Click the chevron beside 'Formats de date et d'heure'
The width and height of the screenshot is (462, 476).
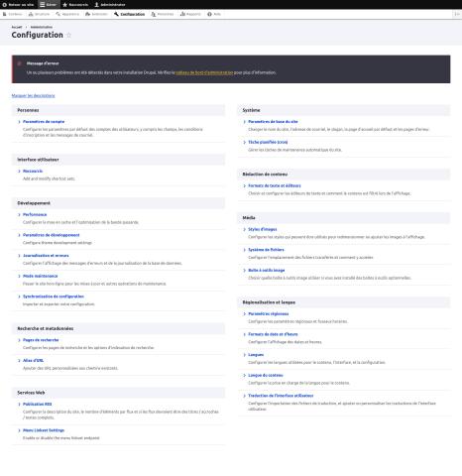click(x=245, y=334)
